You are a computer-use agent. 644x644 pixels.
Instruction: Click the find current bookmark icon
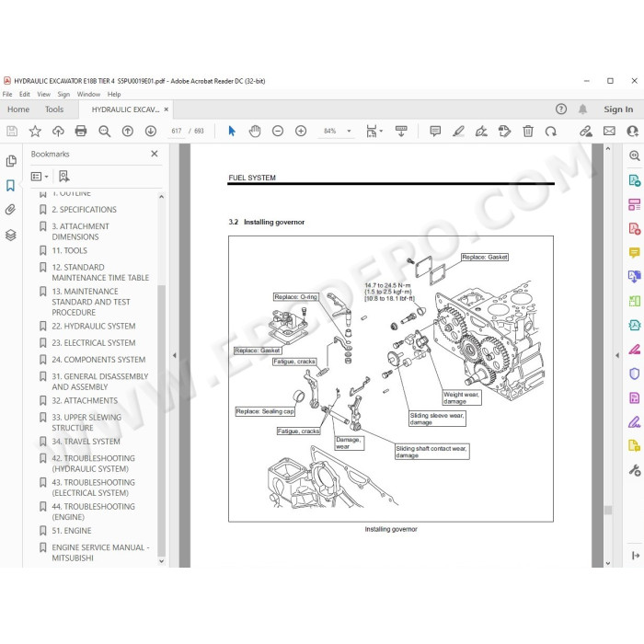63,177
